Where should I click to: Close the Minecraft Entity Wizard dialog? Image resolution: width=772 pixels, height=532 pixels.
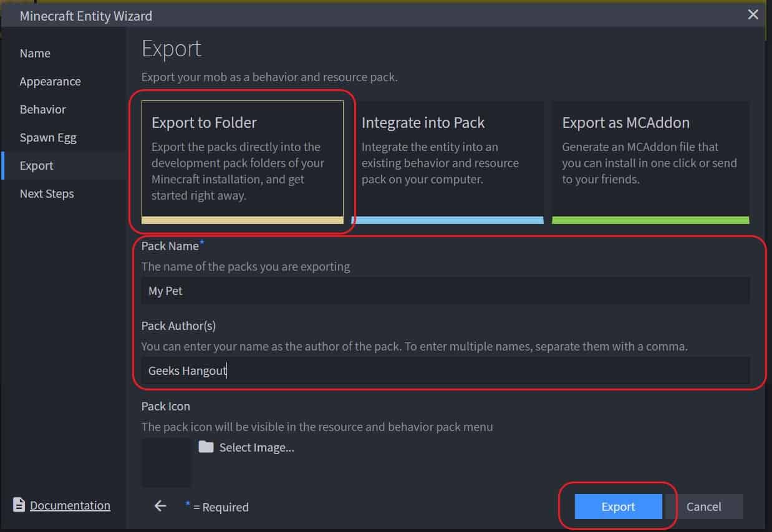click(753, 15)
